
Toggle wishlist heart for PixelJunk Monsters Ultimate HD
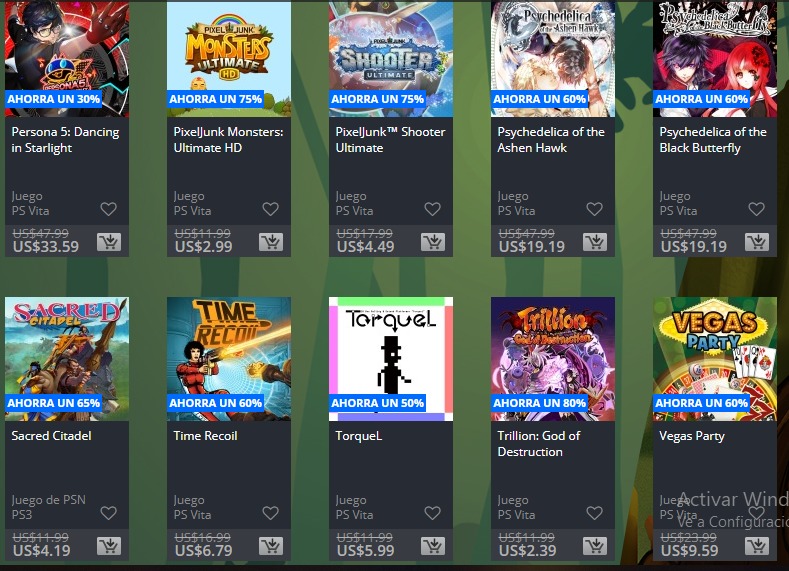tap(271, 209)
